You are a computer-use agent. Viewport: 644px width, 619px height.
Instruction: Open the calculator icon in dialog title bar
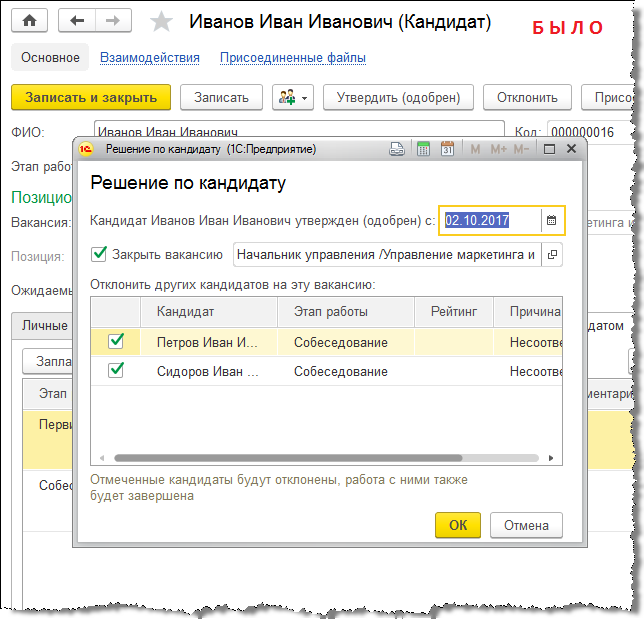pyautogui.click(x=423, y=149)
